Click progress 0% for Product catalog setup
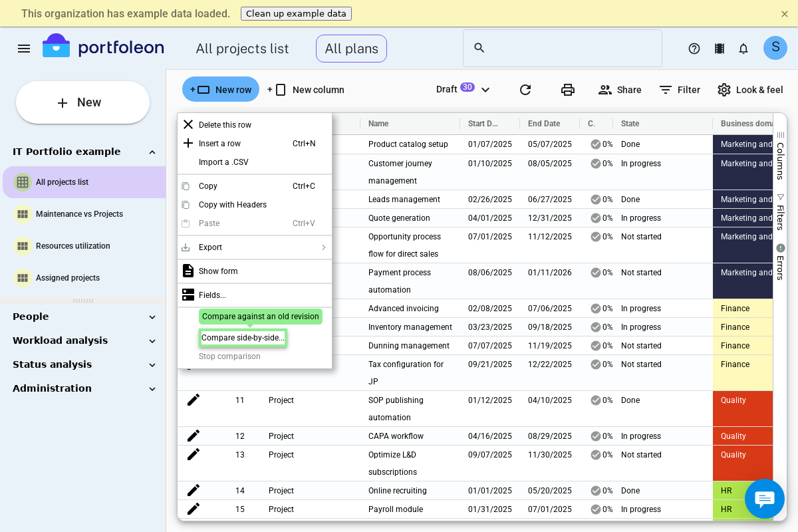This screenshot has width=798, height=532. point(602,144)
